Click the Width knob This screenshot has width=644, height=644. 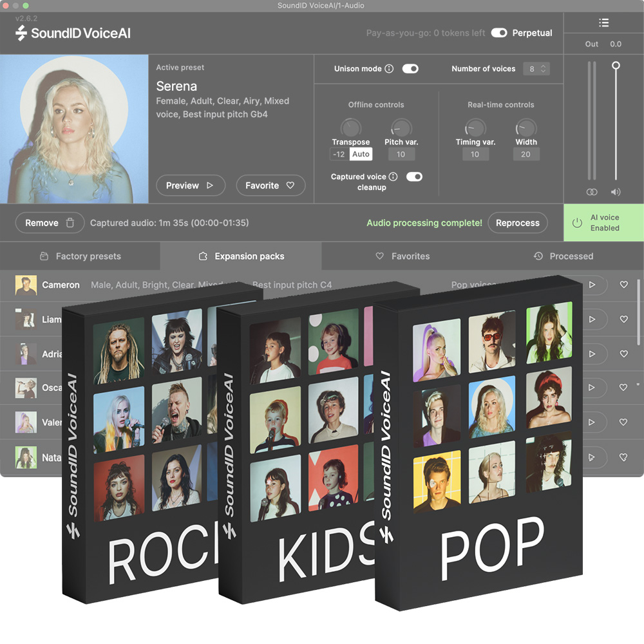click(x=526, y=128)
